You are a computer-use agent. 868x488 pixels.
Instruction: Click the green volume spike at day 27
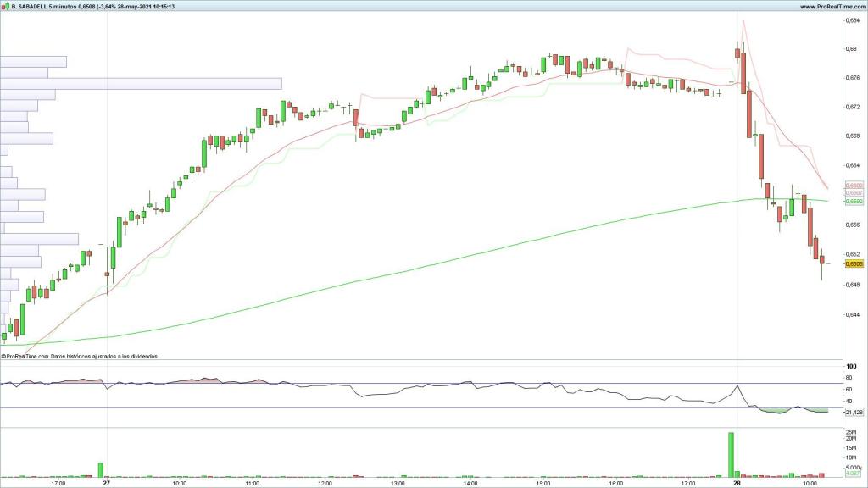101,470
